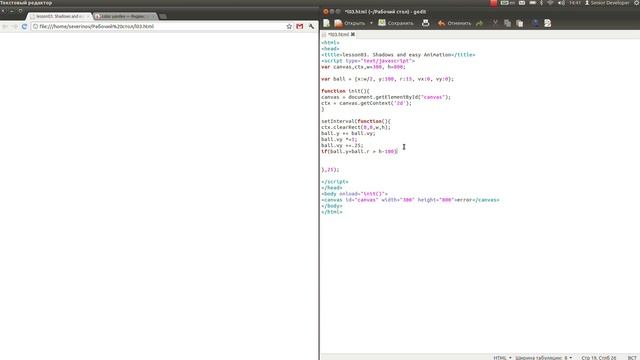The image size is (640, 360).
Task: Close the l03.html tab in gedit
Action: tap(353, 35)
